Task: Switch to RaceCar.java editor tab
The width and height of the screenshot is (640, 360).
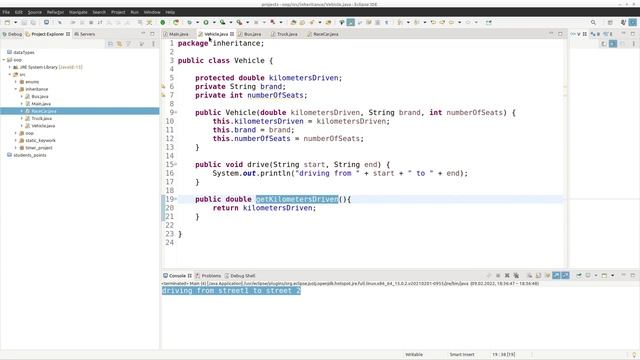Action: 325,34
